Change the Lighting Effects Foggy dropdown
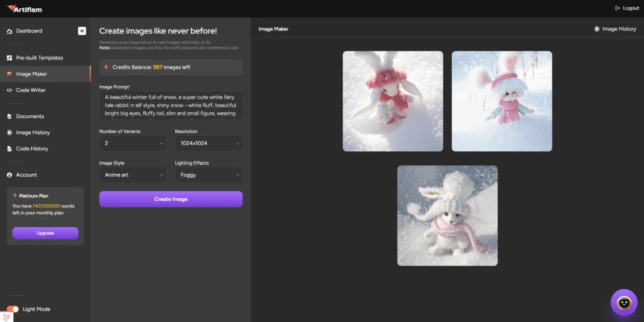Viewport: 644px width, 322px height. [208, 175]
